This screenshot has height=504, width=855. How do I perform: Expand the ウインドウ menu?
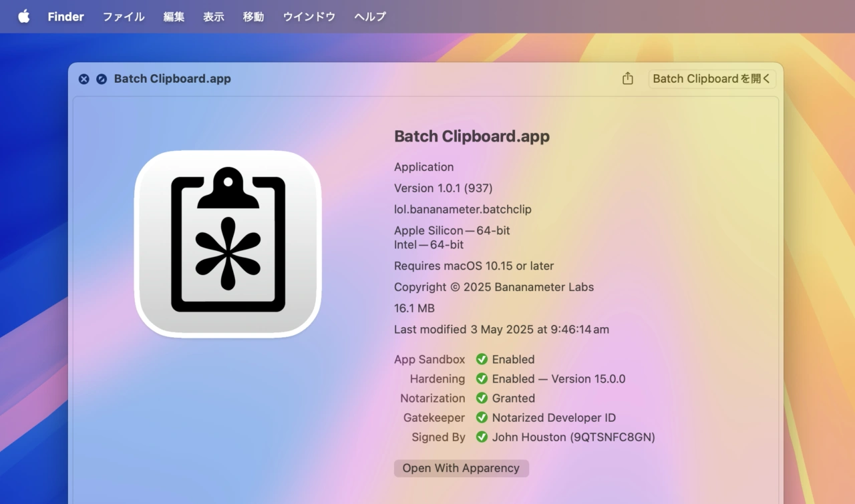point(309,17)
